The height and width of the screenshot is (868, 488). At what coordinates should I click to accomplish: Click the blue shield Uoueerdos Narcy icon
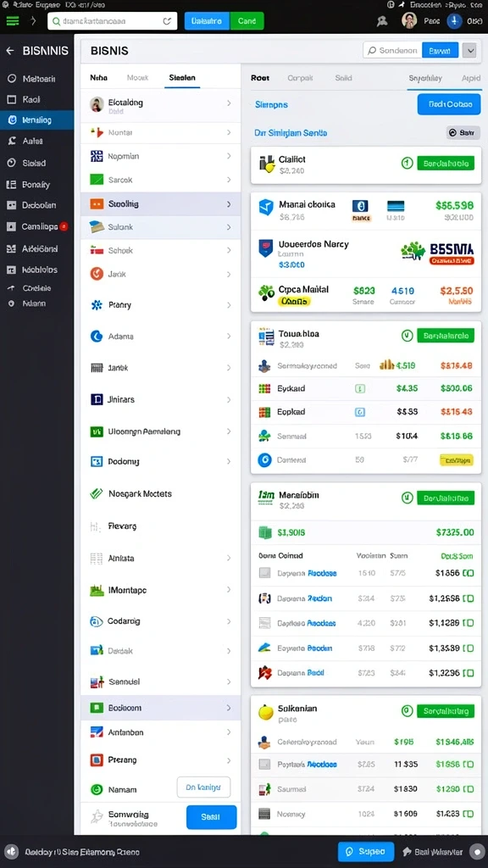[x=265, y=248]
